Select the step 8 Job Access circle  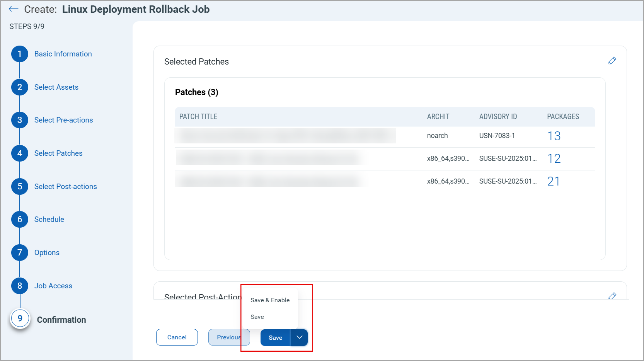point(19,286)
